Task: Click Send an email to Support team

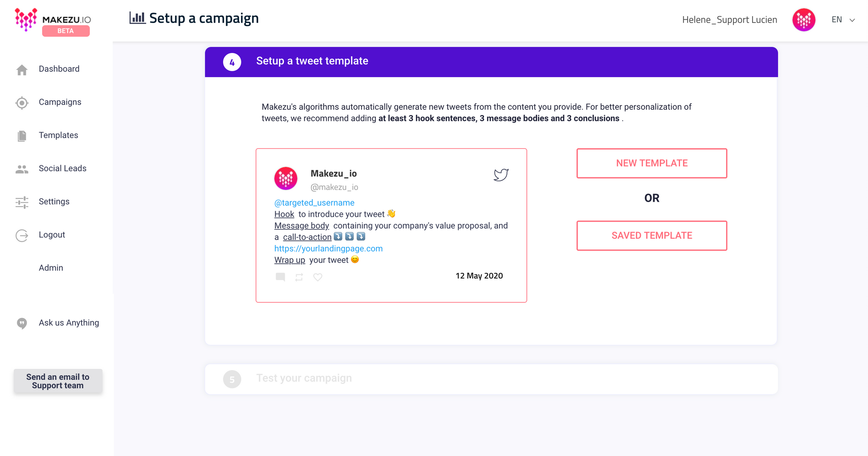Action: click(58, 381)
